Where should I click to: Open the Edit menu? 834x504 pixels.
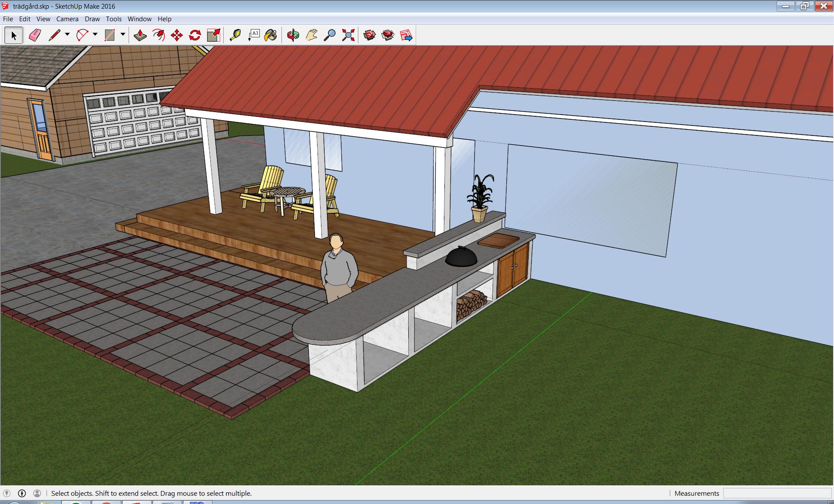tap(25, 19)
